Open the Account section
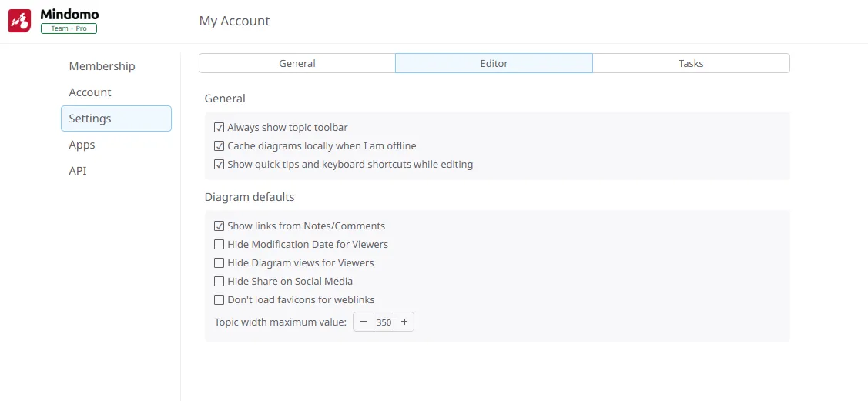868x401 pixels. pos(90,92)
